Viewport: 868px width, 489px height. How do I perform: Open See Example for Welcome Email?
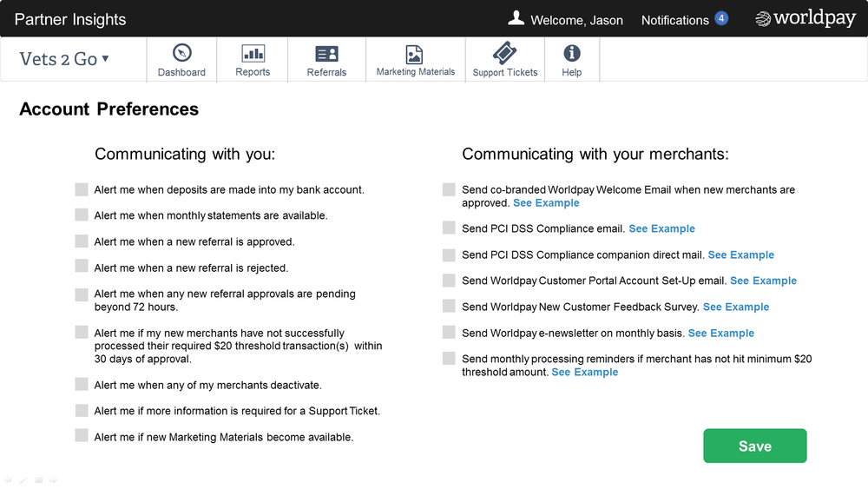click(546, 202)
